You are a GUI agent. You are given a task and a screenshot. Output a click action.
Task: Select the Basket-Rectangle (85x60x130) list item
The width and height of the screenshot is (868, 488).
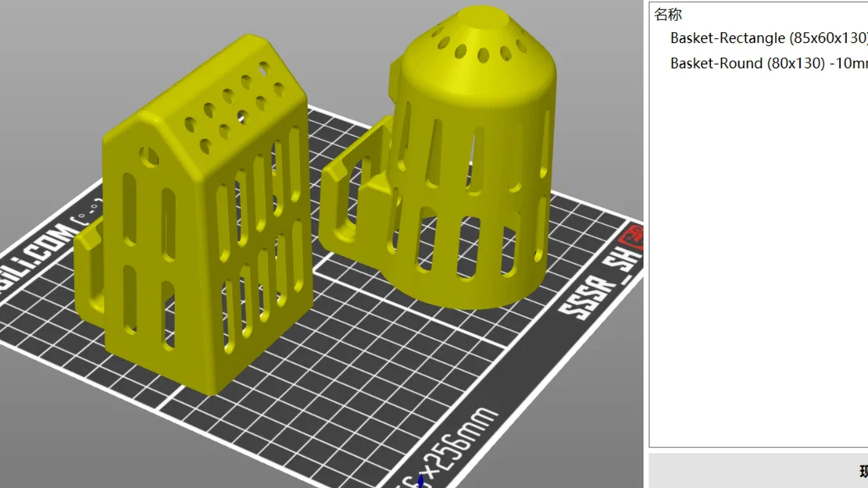[x=768, y=38]
